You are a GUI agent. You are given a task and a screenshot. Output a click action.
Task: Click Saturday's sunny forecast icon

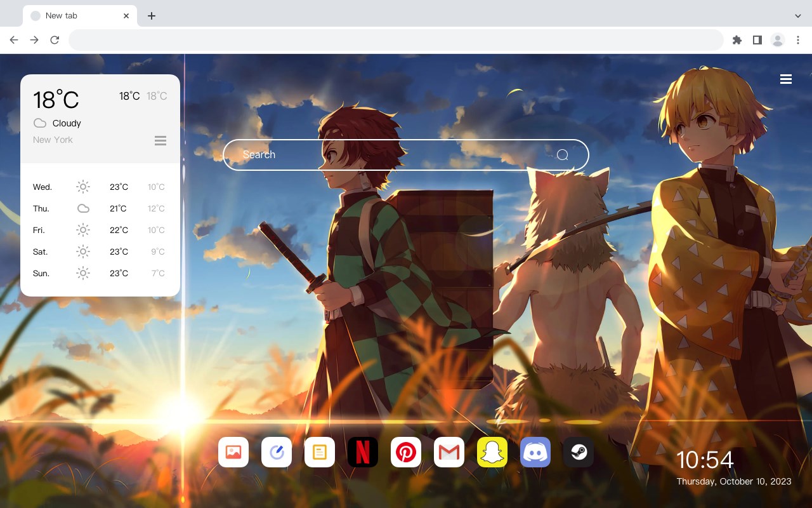[83, 251]
